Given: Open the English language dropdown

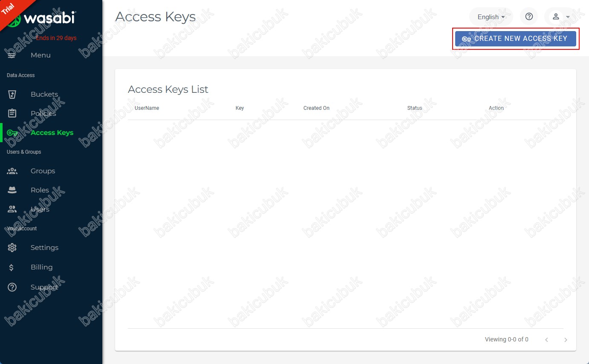Looking at the screenshot, I should (x=491, y=17).
